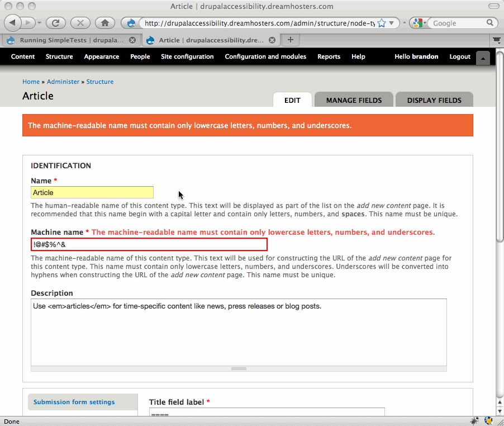The width and height of the screenshot is (504, 426).
Task: Click the Hello brandon user link
Action: point(416,56)
